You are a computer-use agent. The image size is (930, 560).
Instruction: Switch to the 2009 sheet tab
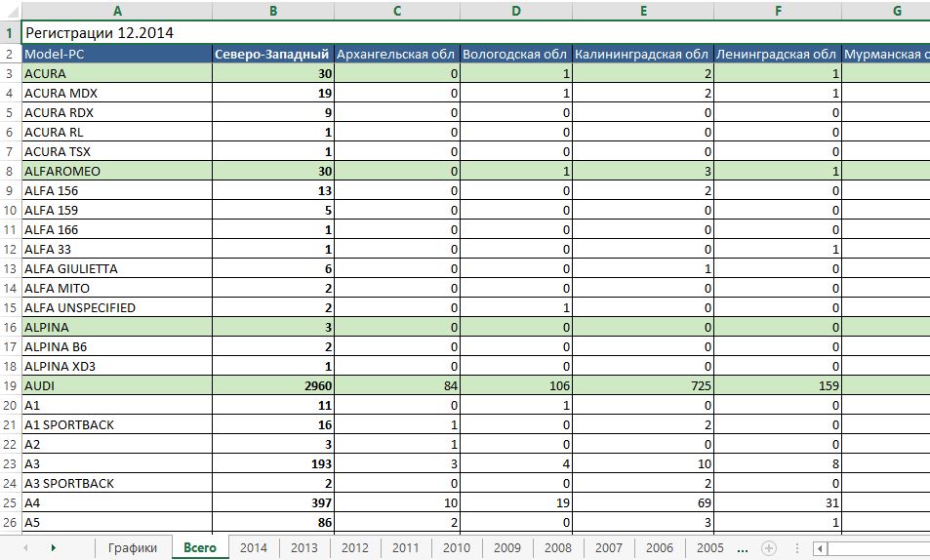click(507, 547)
